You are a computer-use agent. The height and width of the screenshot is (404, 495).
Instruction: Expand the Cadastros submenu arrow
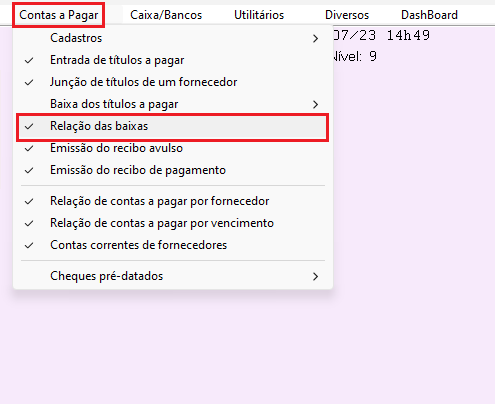pyautogui.click(x=315, y=38)
